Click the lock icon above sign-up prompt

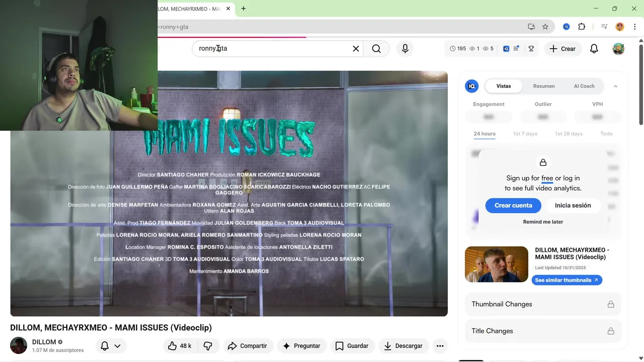tap(543, 162)
